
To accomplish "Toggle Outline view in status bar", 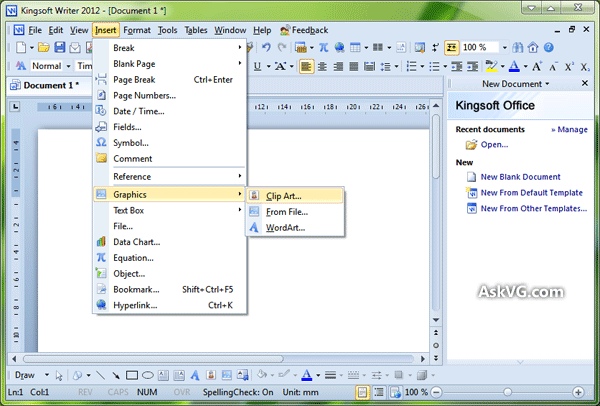I will pyautogui.click(x=379, y=392).
